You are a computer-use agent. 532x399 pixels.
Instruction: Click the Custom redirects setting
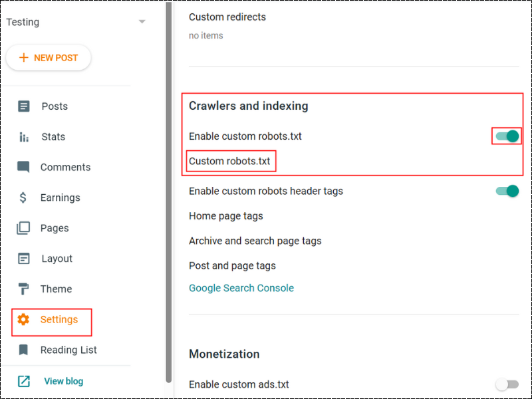click(x=227, y=17)
